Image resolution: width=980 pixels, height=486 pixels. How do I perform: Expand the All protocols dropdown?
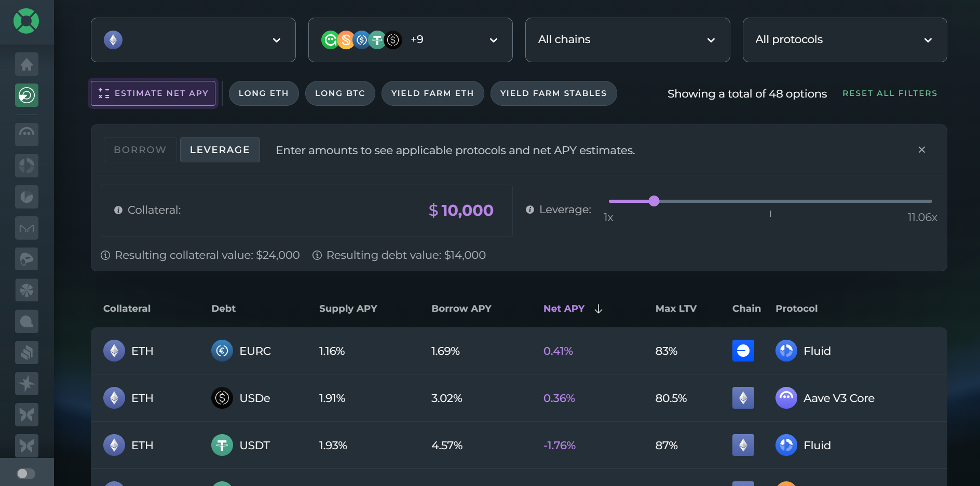click(x=845, y=40)
